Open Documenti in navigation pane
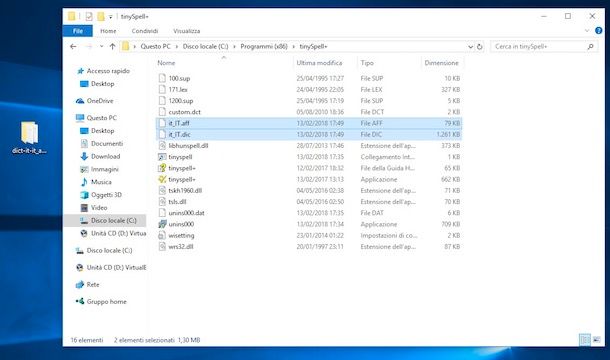610x360 pixels. (107, 144)
